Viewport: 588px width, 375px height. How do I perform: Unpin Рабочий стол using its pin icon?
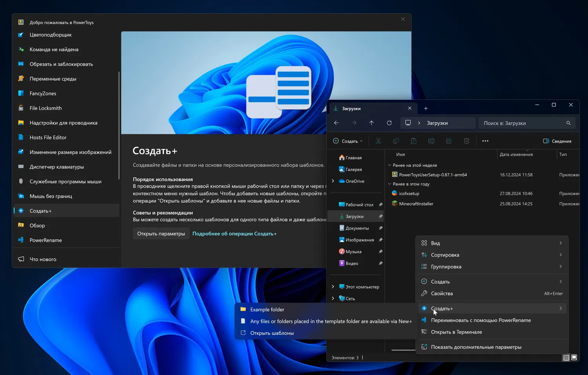381,205
